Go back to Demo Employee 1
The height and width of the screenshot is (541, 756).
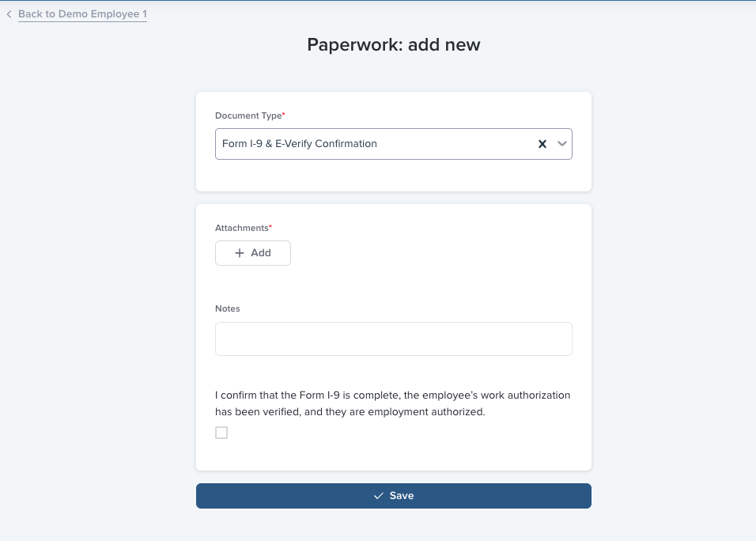coord(82,14)
